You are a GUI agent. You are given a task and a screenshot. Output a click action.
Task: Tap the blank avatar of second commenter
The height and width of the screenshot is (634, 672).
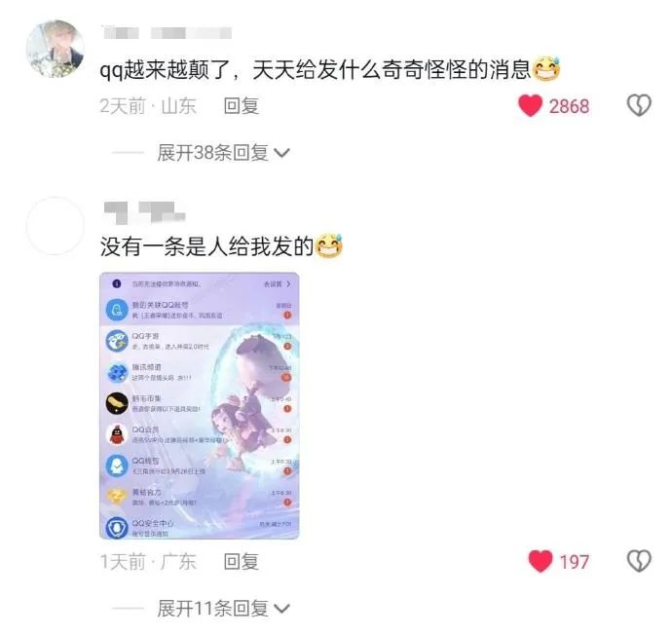55,226
